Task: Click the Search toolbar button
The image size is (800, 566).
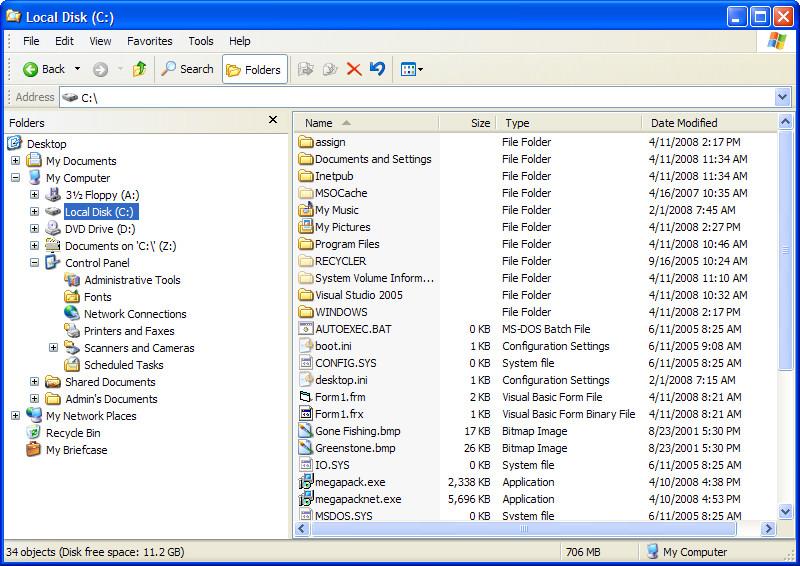Action: (187, 69)
